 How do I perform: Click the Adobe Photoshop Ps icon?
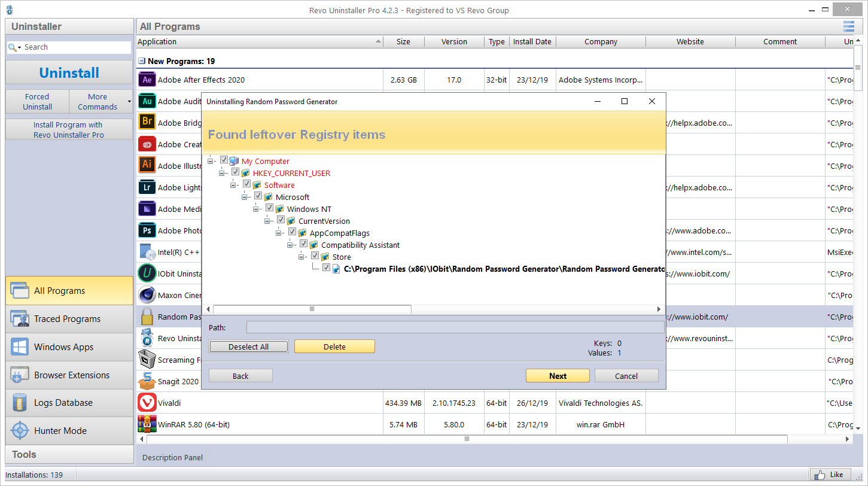point(147,230)
